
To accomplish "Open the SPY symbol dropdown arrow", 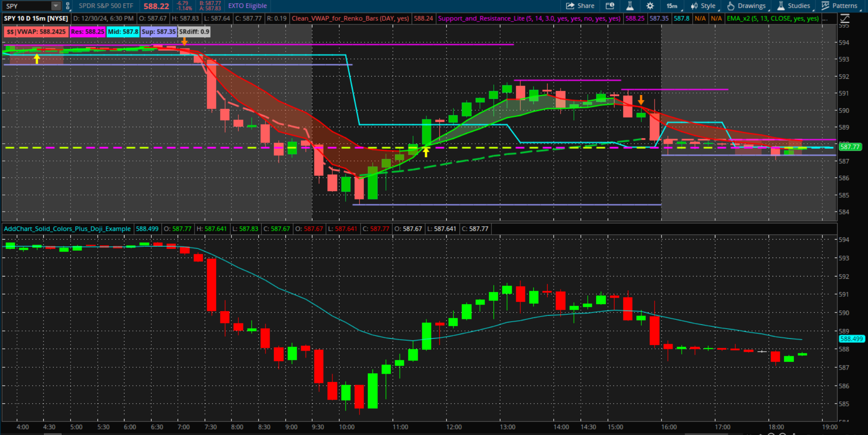I will [x=56, y=6].
